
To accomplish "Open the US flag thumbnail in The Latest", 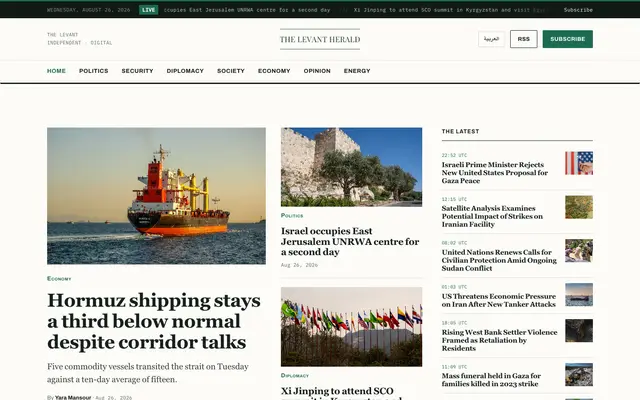I will point(579,163).
